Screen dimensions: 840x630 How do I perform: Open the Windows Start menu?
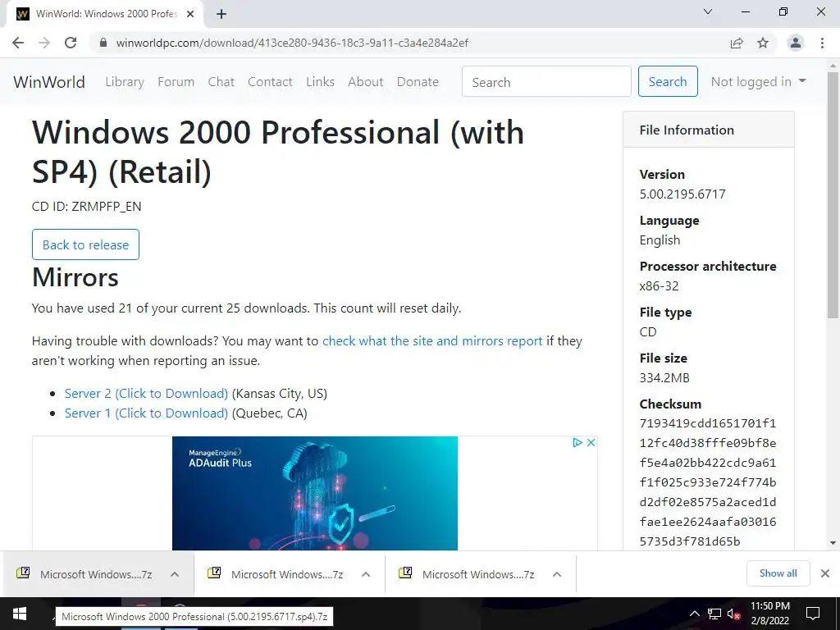(x=20, y=614)
